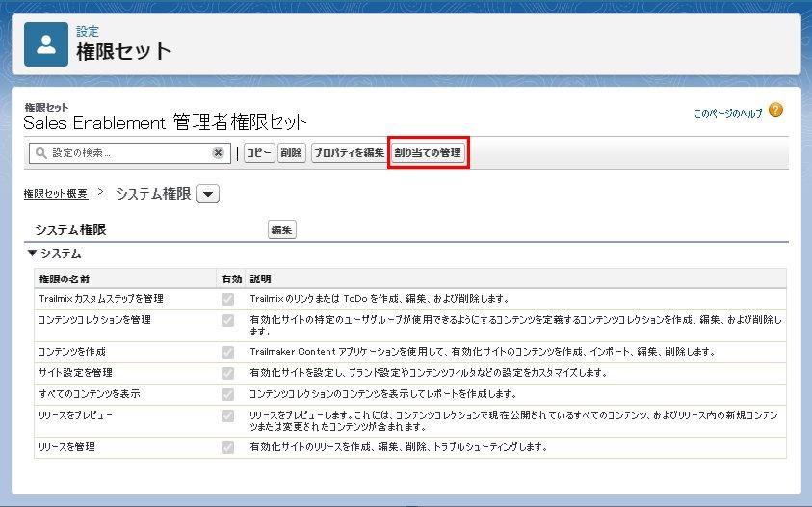Image resolution: width=812 pixels, height=507 pixels.
Task: Select the すべてのコンテンツを表示 row name
Action: pos(89,394)
